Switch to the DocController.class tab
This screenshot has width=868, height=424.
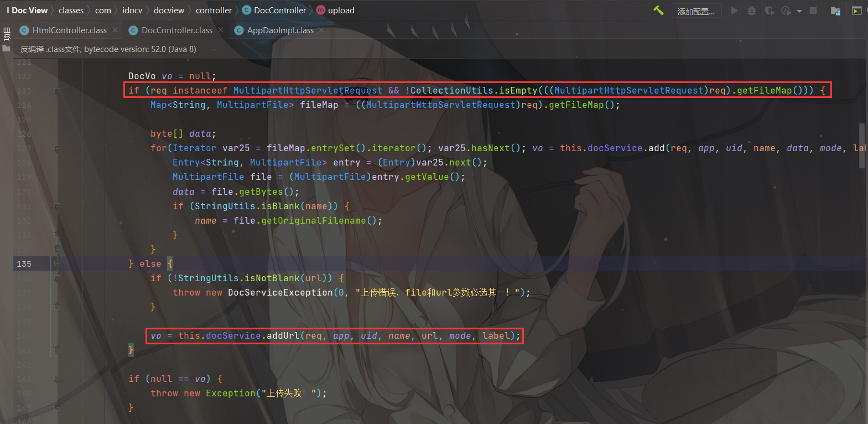pos(176,30)
